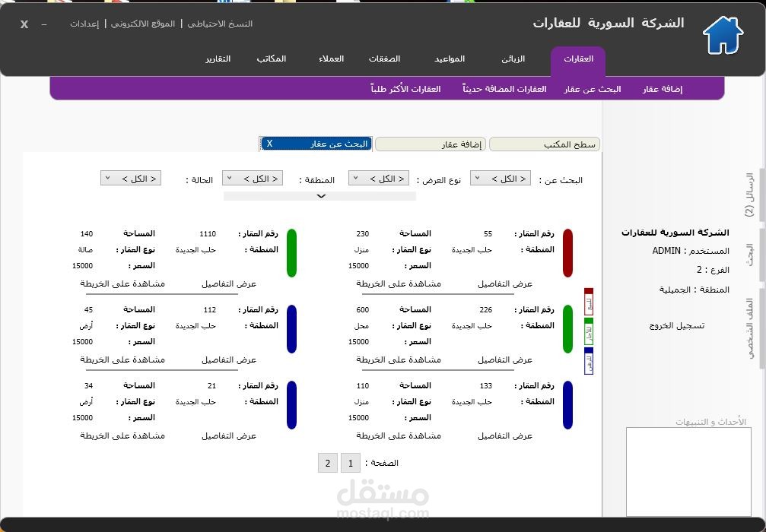Select the blue للرهن (mortgage) legend tab
Screen dimensions: 766x532
(588, 361)
